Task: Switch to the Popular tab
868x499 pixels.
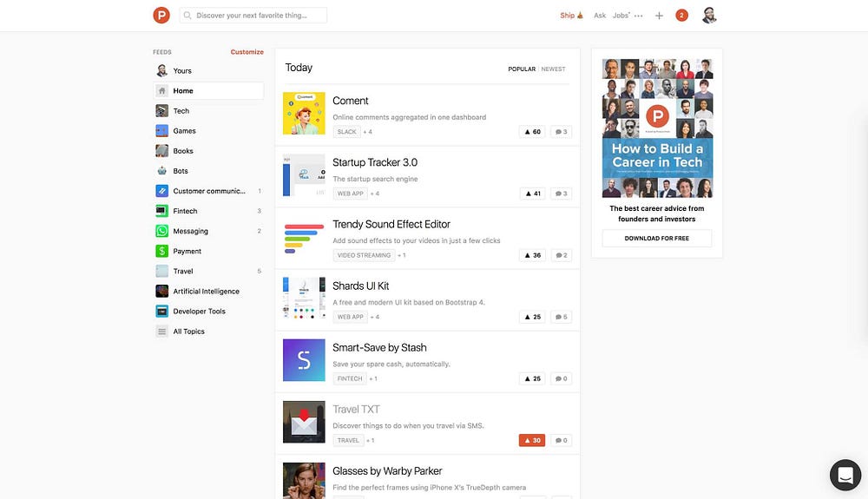Action: click(522, 69)
